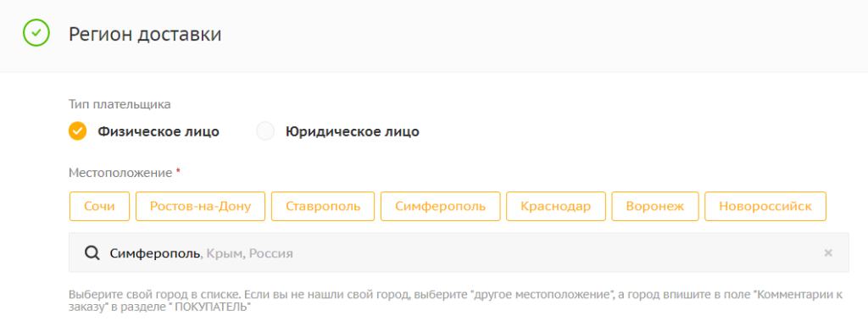This screenshot has height=327, width=868.
Task: Click the Выберите свой город help text
Action: [456, 301]
